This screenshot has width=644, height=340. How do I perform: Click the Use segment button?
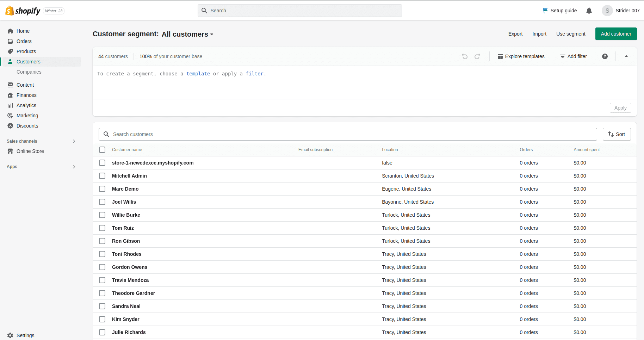coord(571,34)
